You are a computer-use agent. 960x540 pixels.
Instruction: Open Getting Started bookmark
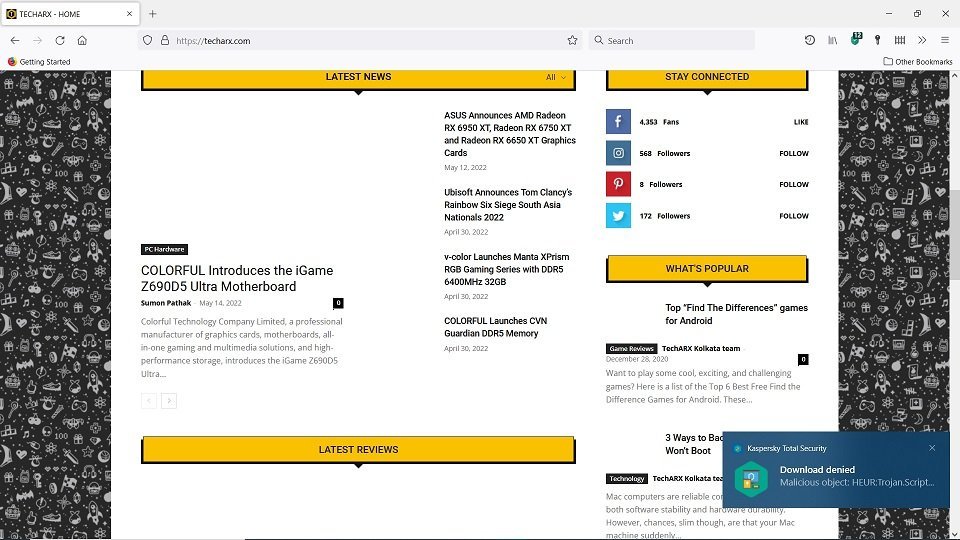tap(39, 61)
